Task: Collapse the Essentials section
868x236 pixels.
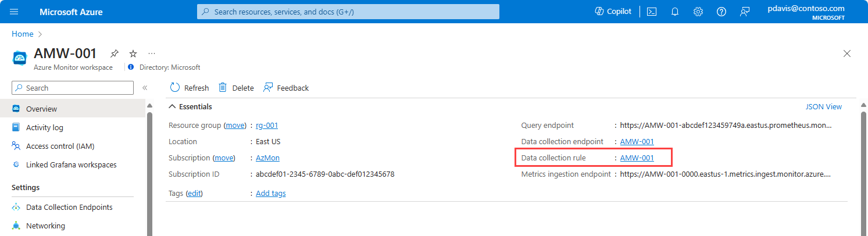Action: [191, 106]
